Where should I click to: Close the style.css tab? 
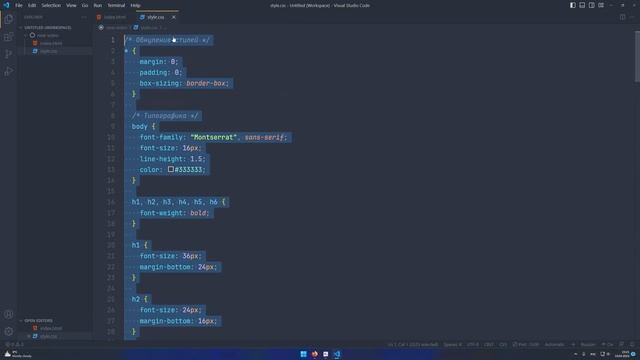point(174,17)
